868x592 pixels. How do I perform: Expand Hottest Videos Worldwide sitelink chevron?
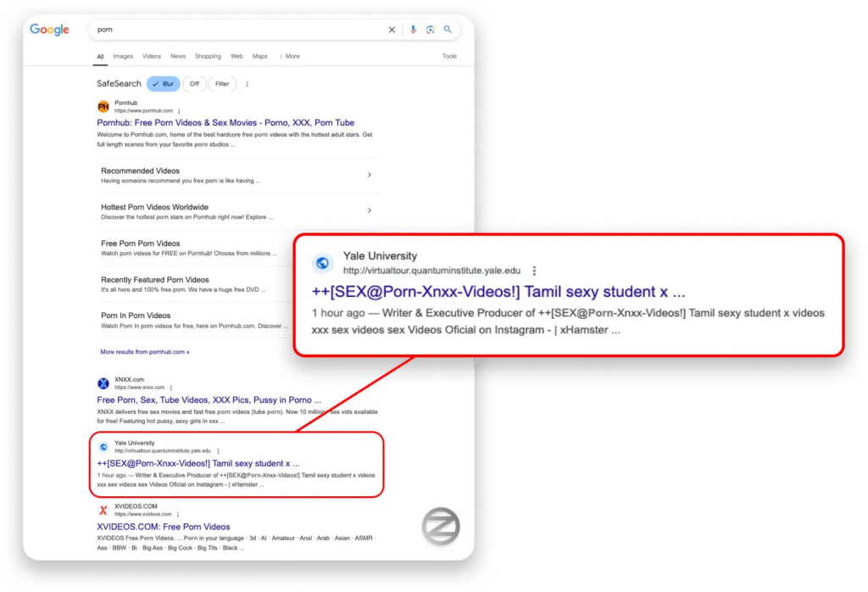(370, 211)
